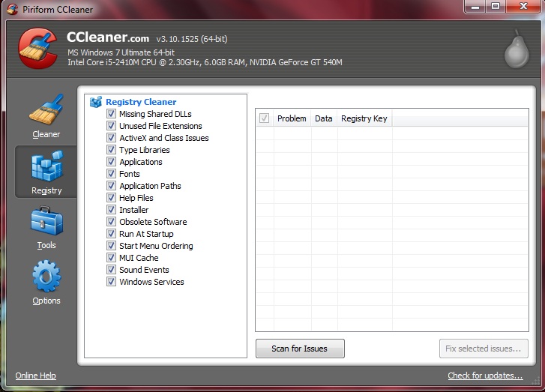Minimize the CCleaner window
Screen dimensions: 545x392
[475, 6]
